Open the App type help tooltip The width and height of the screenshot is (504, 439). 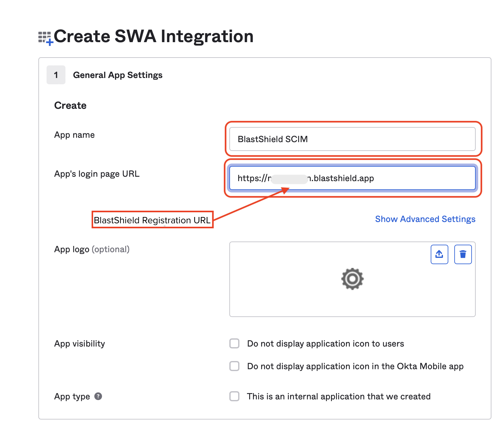click(98, 397)
